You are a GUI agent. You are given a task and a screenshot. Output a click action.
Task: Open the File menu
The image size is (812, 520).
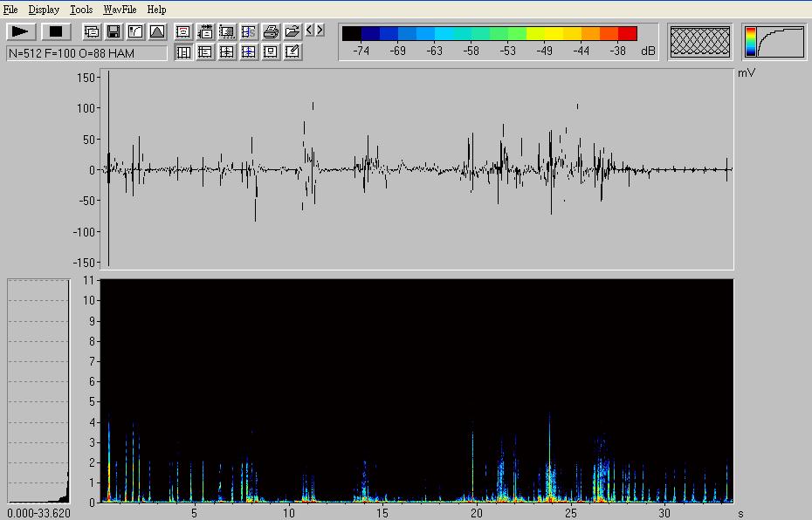click(10, 10)
